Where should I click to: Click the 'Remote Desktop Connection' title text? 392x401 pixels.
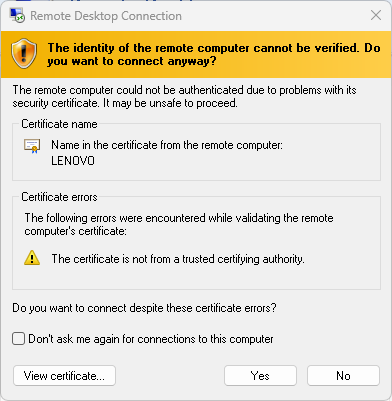(106, 16)
